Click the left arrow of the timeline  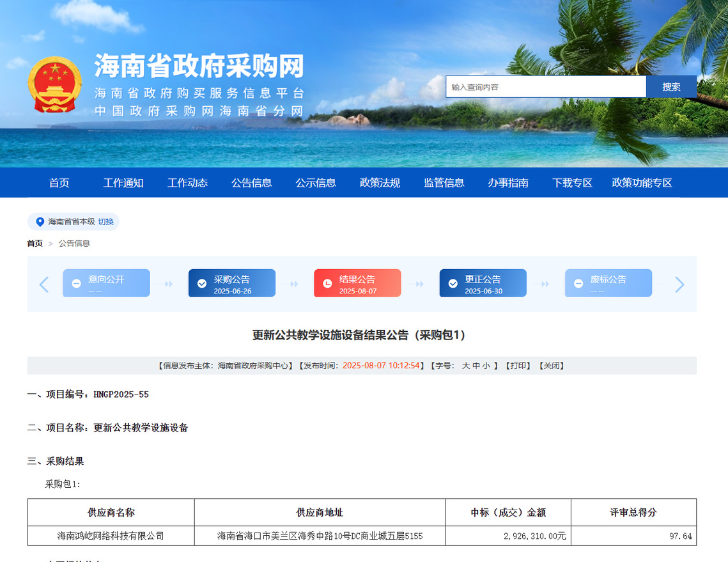(x=44, y=284)
